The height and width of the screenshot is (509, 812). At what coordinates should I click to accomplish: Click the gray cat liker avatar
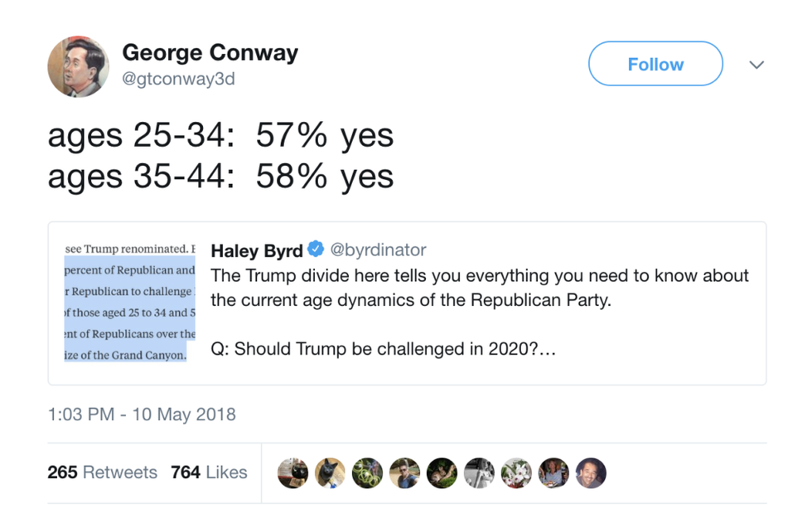pyautogui.click(x=330, y=473)
